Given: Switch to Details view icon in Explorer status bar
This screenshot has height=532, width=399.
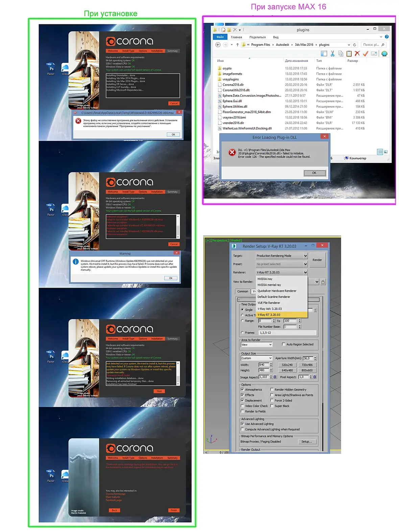Looking at the screenshot, I should [x=380, y=152].
